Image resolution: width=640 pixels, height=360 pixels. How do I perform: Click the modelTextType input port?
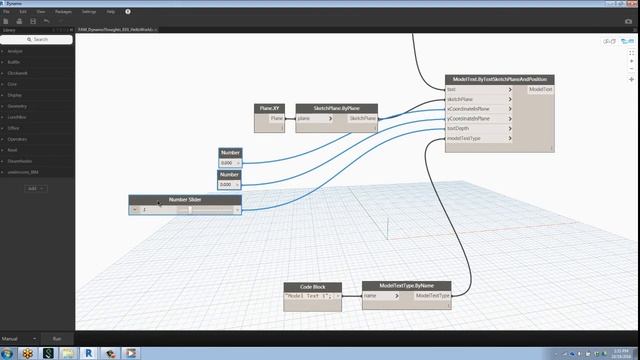click(479, 138)
